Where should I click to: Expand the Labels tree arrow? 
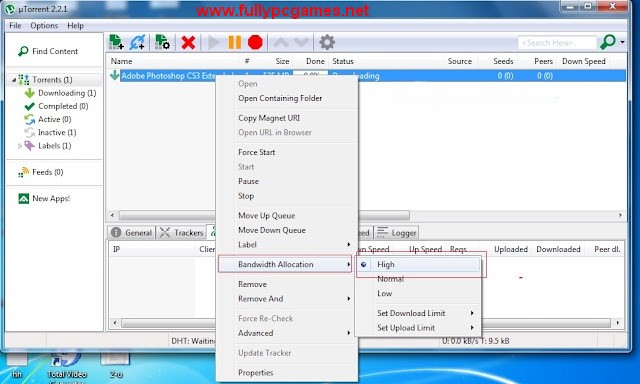(19, 146)
